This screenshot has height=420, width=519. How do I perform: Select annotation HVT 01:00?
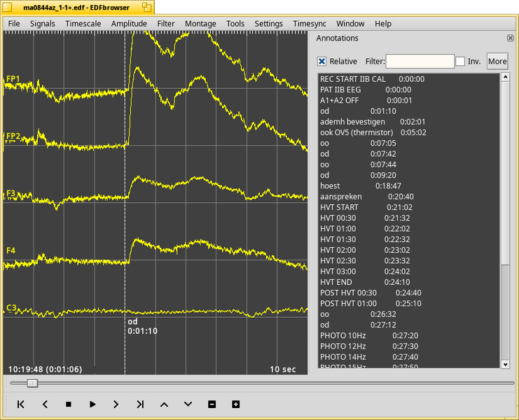(x=408, y=228)
